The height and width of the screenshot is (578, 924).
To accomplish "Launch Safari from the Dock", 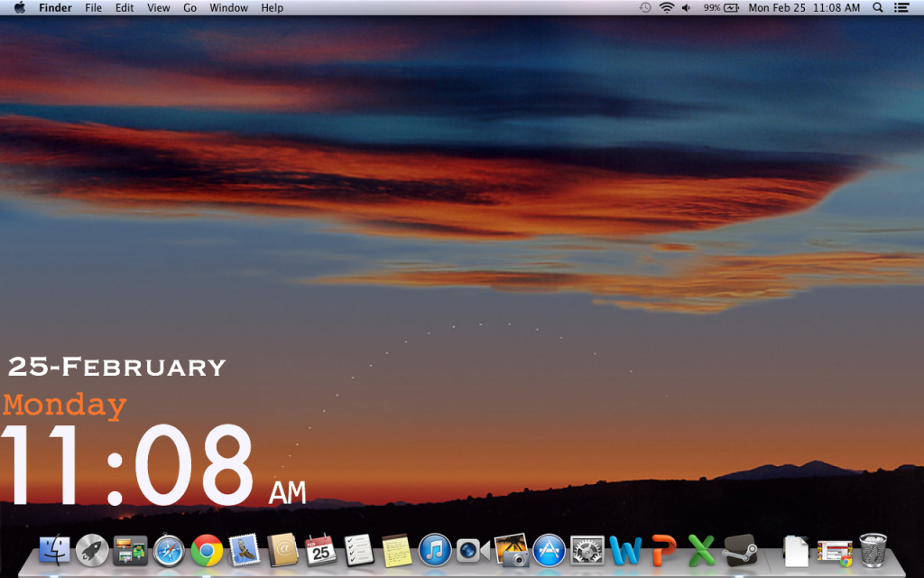I will (169, 548).
